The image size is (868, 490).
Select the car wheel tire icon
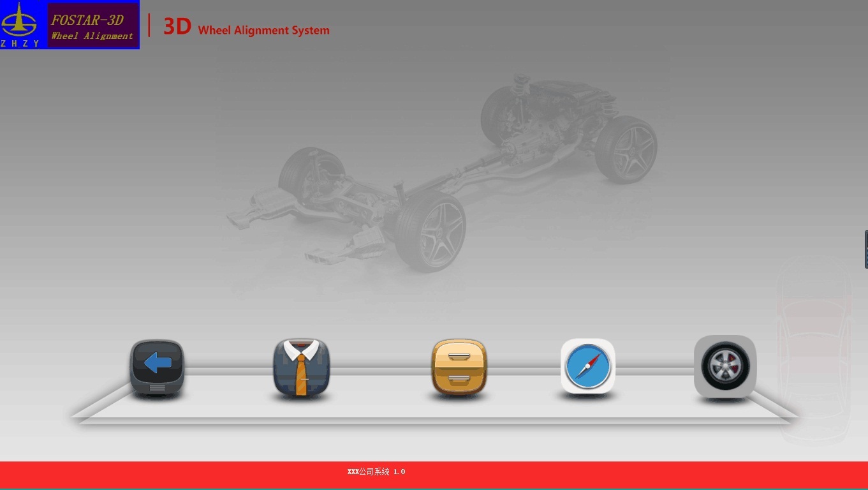(725, 366)
